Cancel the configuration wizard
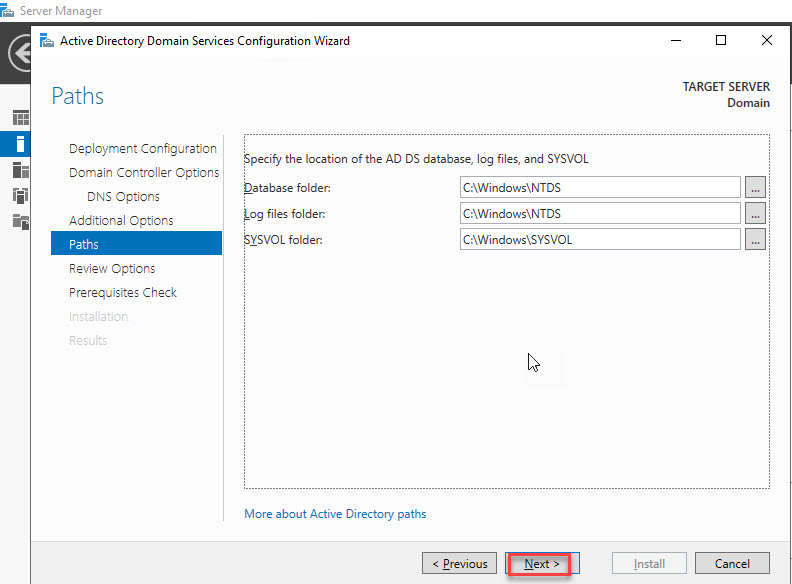 (x=732, y=564)
